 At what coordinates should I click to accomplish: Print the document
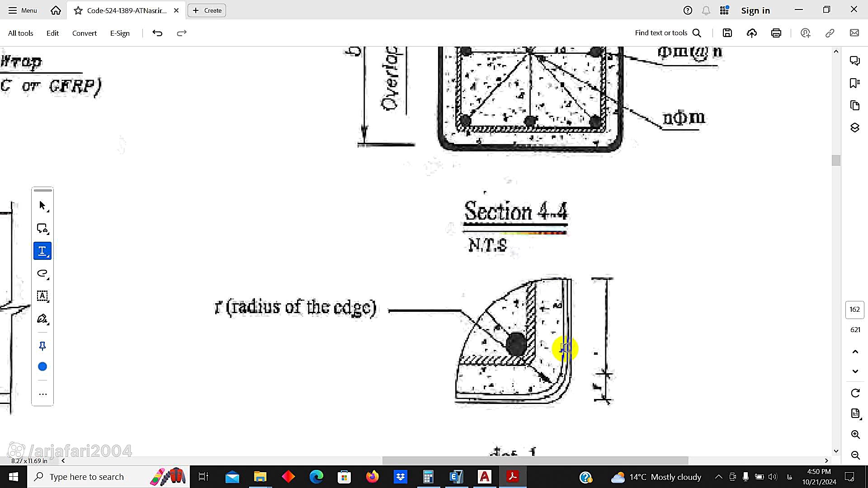tap(776, 33)
